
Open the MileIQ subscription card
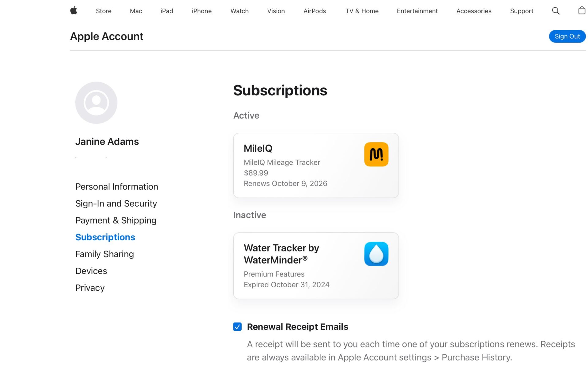tap(316, 165)
